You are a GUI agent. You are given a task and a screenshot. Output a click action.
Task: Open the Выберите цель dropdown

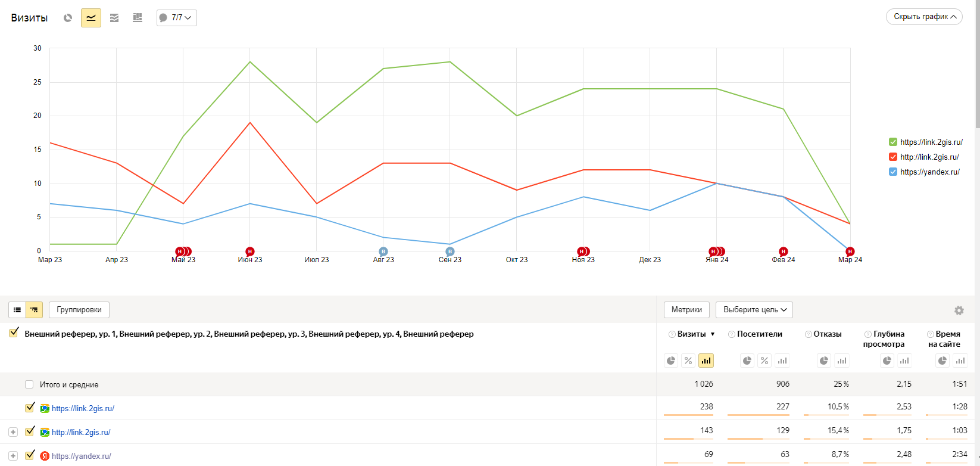pyautogui.click(x=754, y=310)
